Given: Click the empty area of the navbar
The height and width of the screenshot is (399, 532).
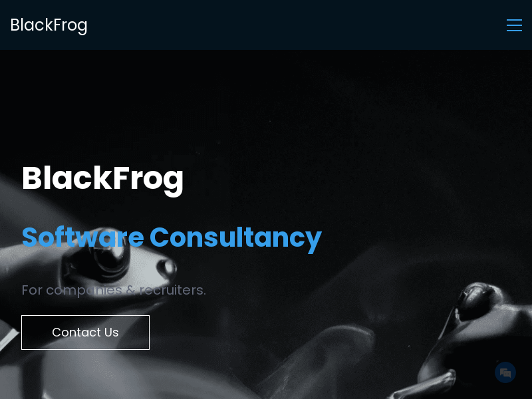Looking at the screenshot, I should (295, 25).
